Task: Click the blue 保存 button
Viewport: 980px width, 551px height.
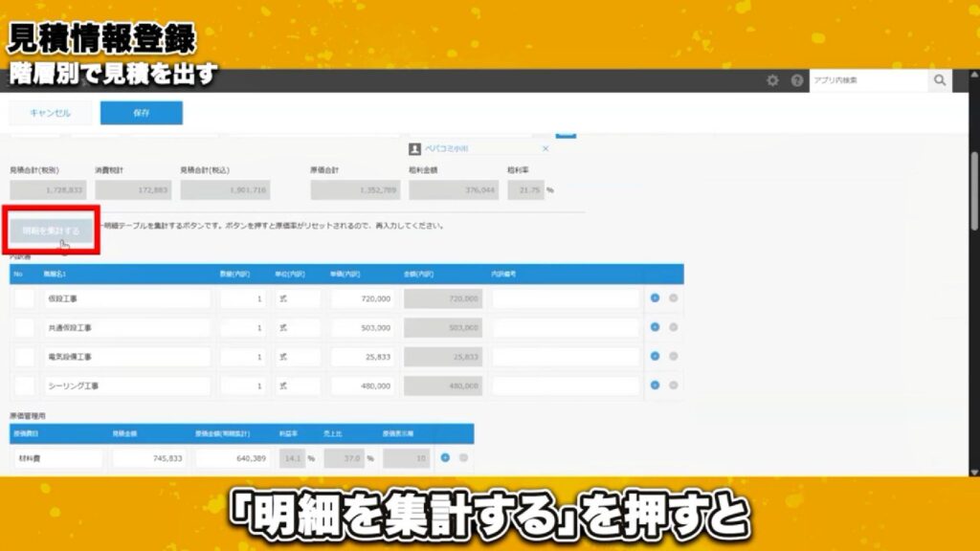Action: (142, 113)
